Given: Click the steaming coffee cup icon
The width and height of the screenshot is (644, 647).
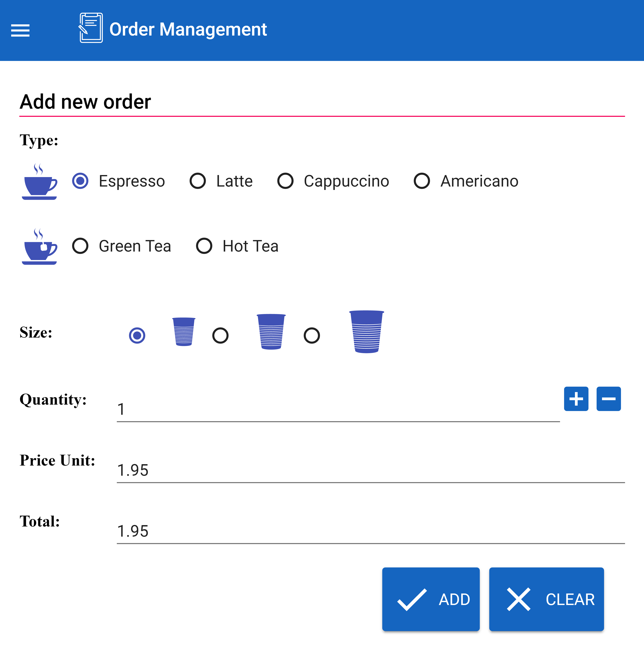Looking at the screenshot, I should [x=39, y=182].
